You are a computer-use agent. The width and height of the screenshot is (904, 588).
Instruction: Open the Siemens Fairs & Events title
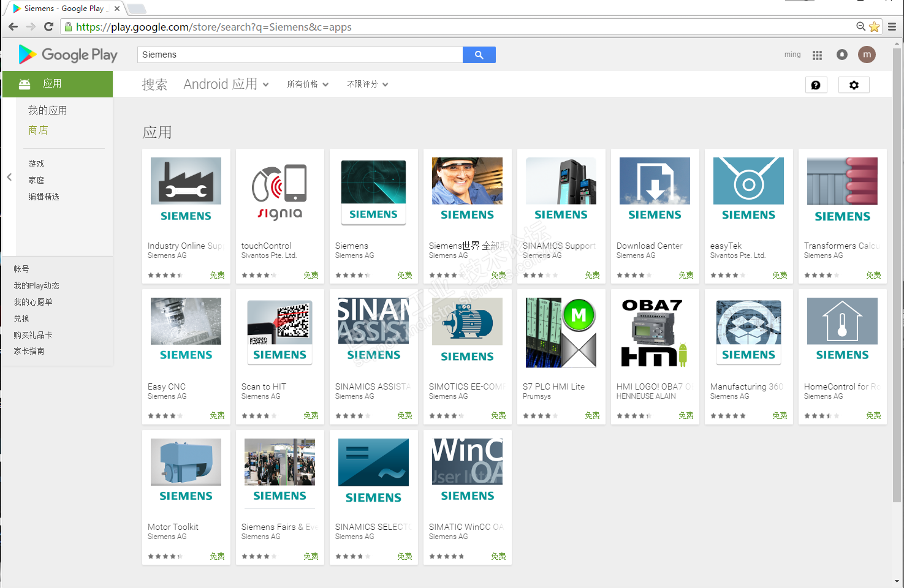(x=279, y=527)
